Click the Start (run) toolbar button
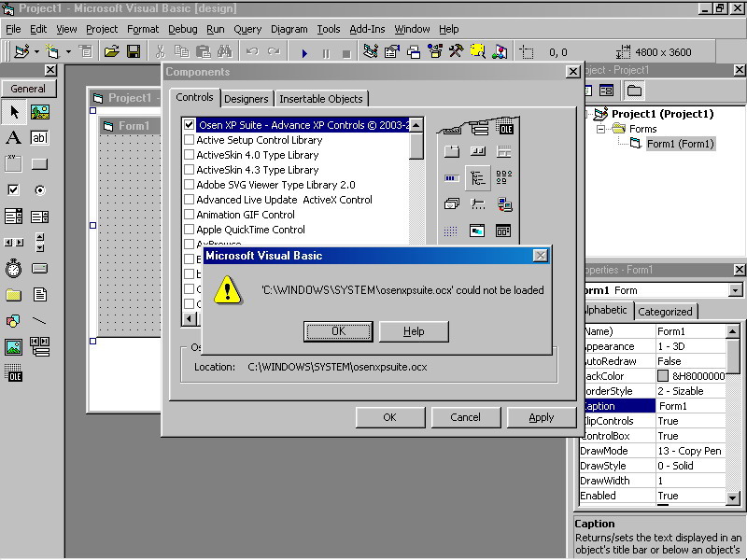The image size is (747, 560). coord(304,53)
